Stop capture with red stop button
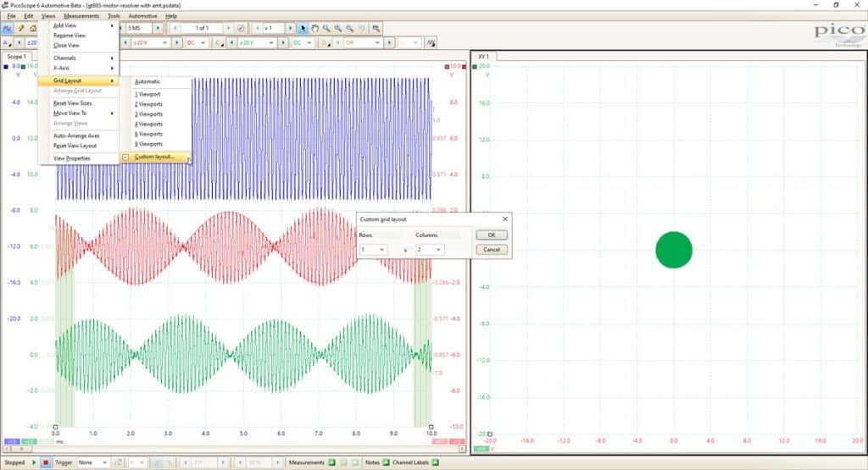The image size is (868, 470). [46, 462]
